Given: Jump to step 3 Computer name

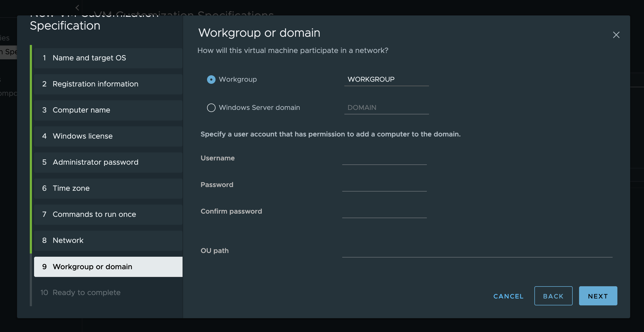Looking at the screenshot, I should pyautogui.click(x=108, y=110).
